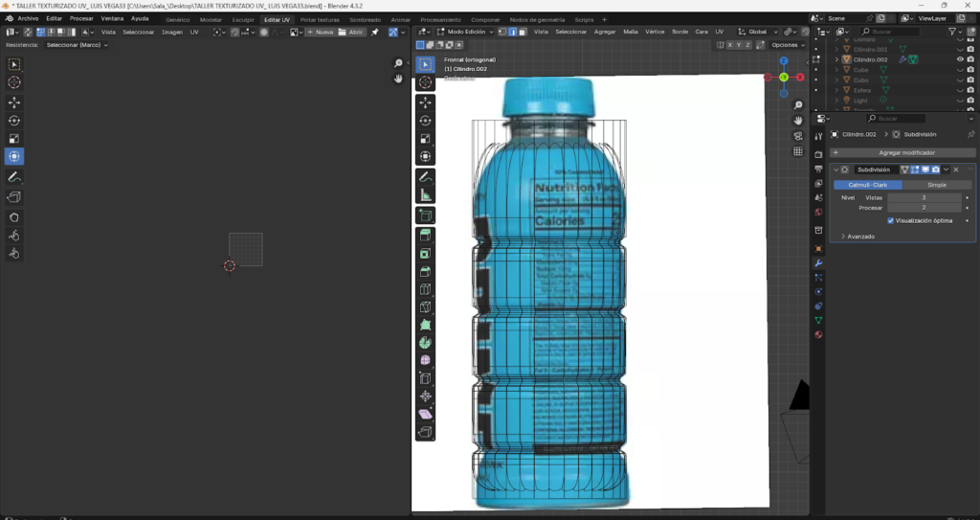
Task: Toggle face select mode in 3D viewport
Action: click(523, 32)
